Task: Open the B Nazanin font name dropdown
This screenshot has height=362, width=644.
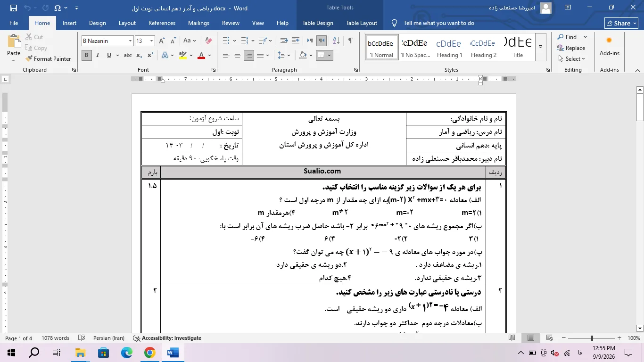Action: point(130,41)
